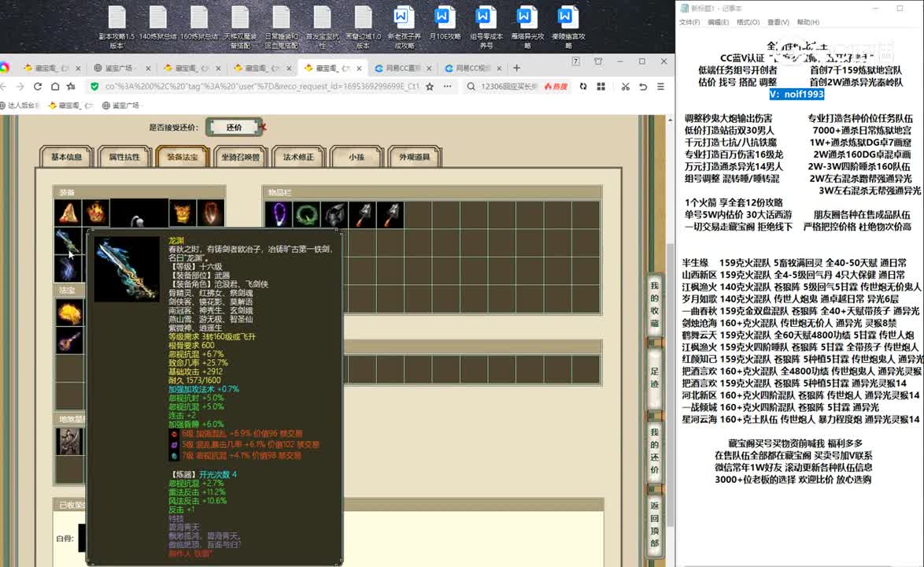
Task: Click the browser back arrow
Action: point(3,87)
